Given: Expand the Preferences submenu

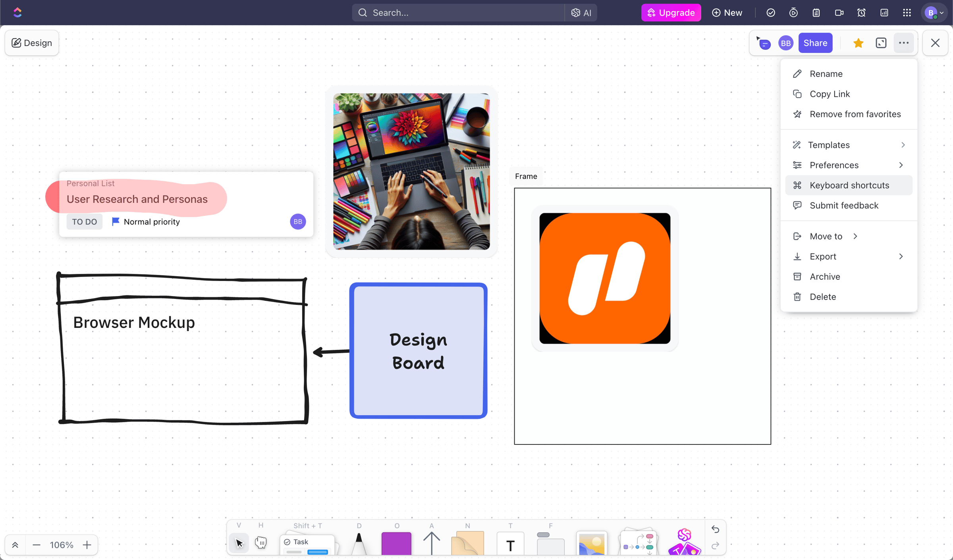Looking at the screenshot, I should click(x=849, y=165).
